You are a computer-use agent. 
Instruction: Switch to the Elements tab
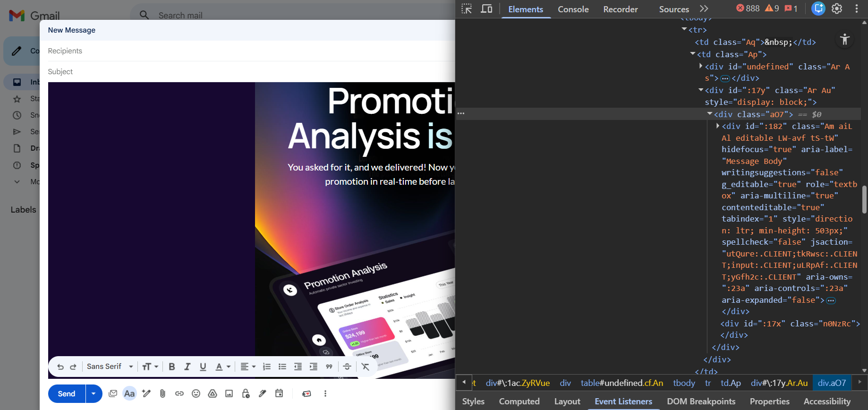coord(526,9)
